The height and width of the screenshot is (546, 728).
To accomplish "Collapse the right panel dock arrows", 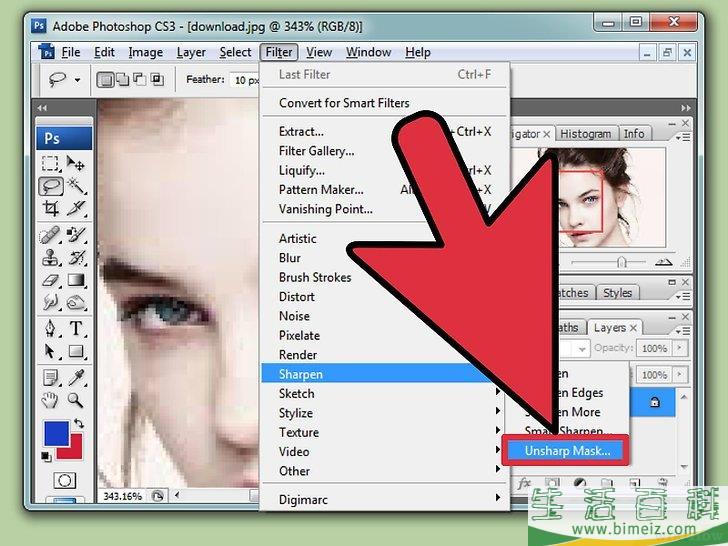I will [x=685, y=108].
